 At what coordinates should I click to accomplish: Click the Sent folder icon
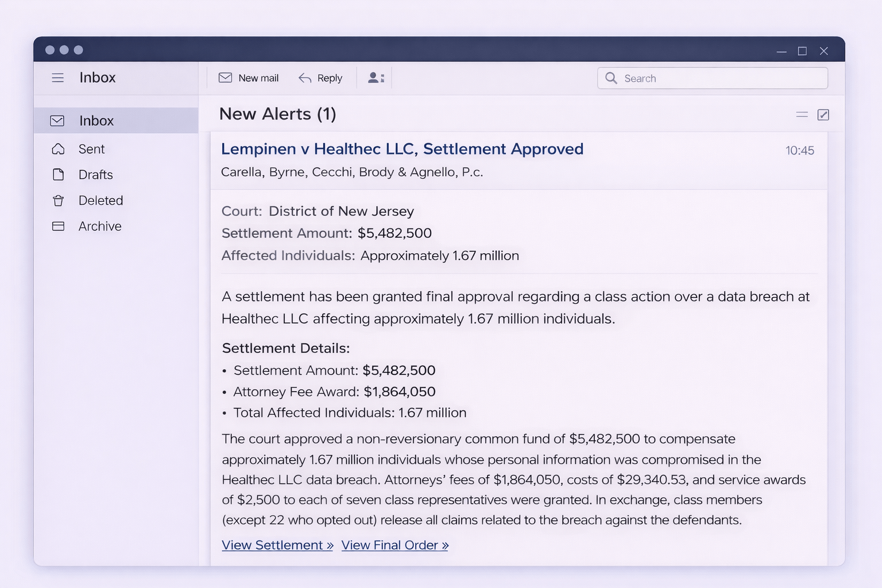(x=58, y=149)
